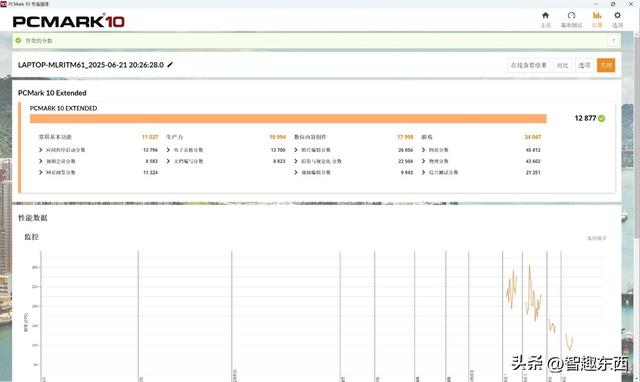The height and width of the screenshot is (382, 640).
Task: Expand the Photo editing score (26 056) row
Action: click(x=353, y=150)
